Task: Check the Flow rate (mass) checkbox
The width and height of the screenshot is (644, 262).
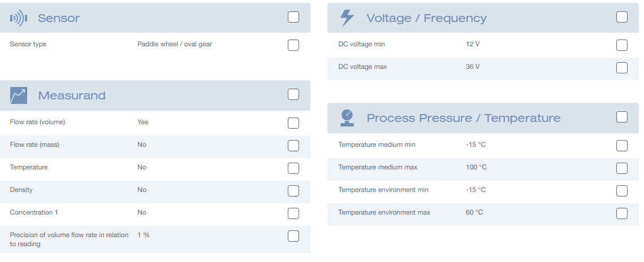Action: 293,146
